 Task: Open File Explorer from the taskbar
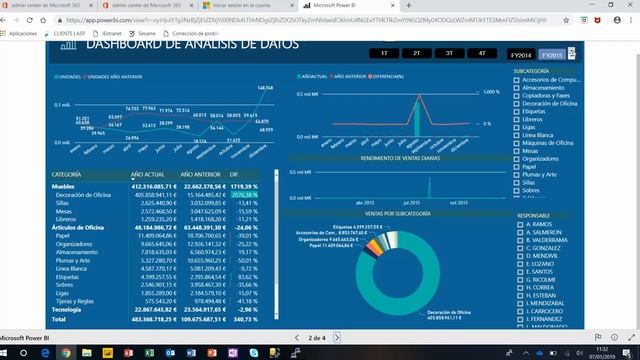[87, 353]
